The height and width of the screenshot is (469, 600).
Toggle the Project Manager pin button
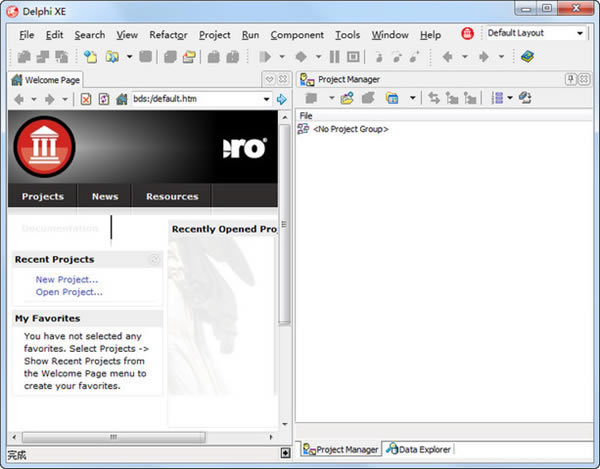tap(571, 79)
